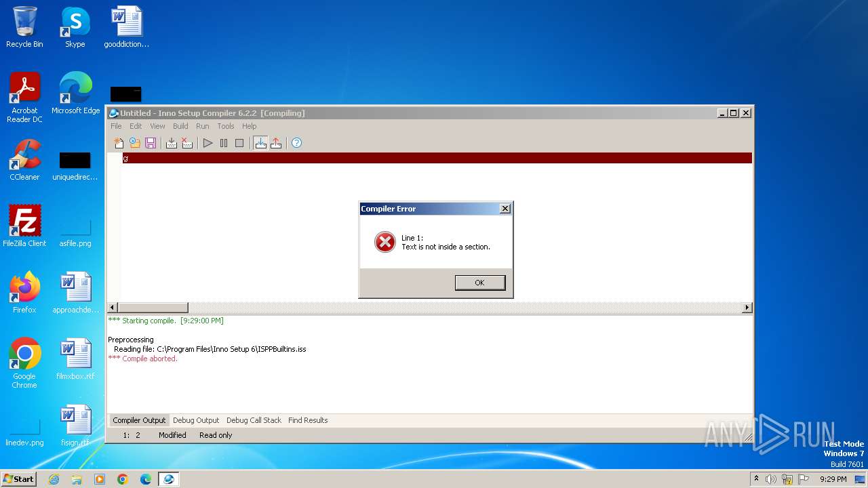Click the 'Reading file' ISPPBuiltins.iss line
Viewport: 868px width, 488px height.
point(210,349)
